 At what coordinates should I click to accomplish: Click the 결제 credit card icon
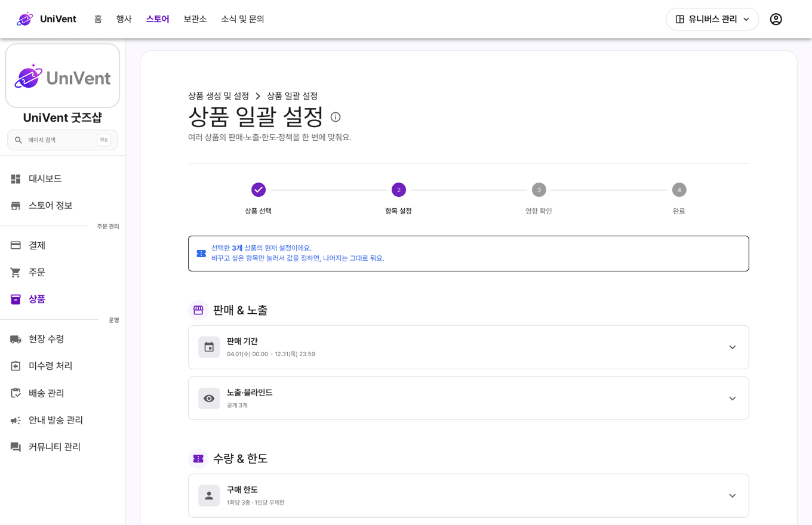click(16, 246)
